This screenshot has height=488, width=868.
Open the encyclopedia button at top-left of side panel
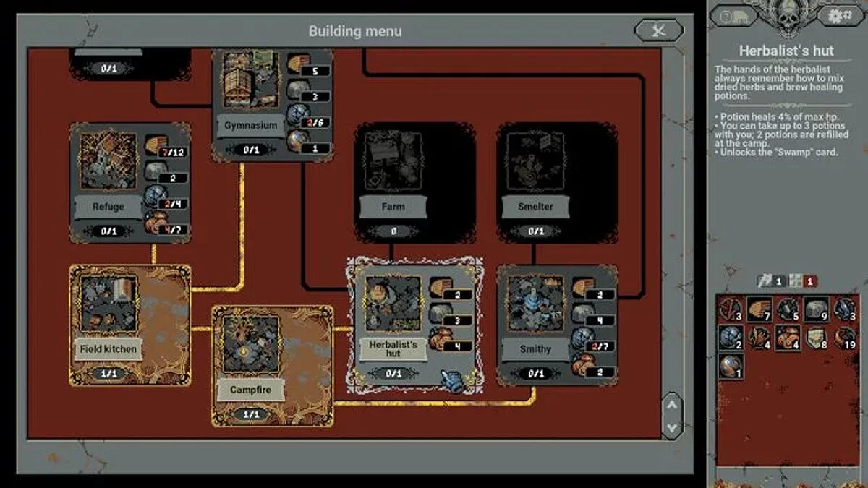734,15
